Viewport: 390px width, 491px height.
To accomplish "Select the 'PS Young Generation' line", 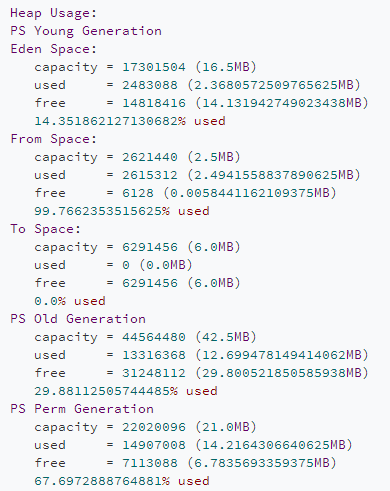I will [x=86, y=31].
